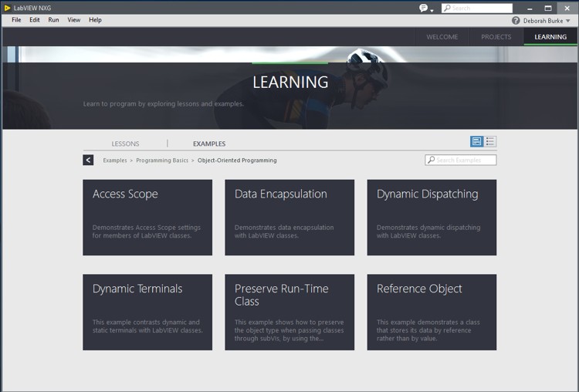Open the Reference Object example
579x392 pixels.
click(432, 312)
